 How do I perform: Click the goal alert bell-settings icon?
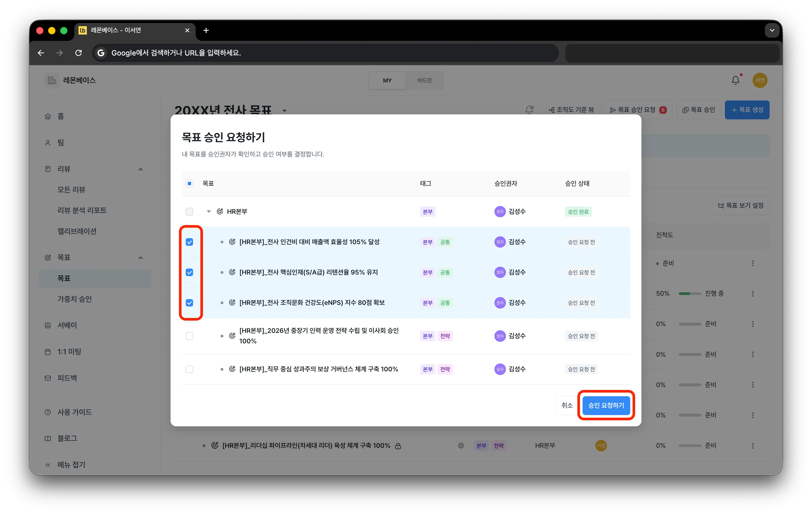pos(529,110)
